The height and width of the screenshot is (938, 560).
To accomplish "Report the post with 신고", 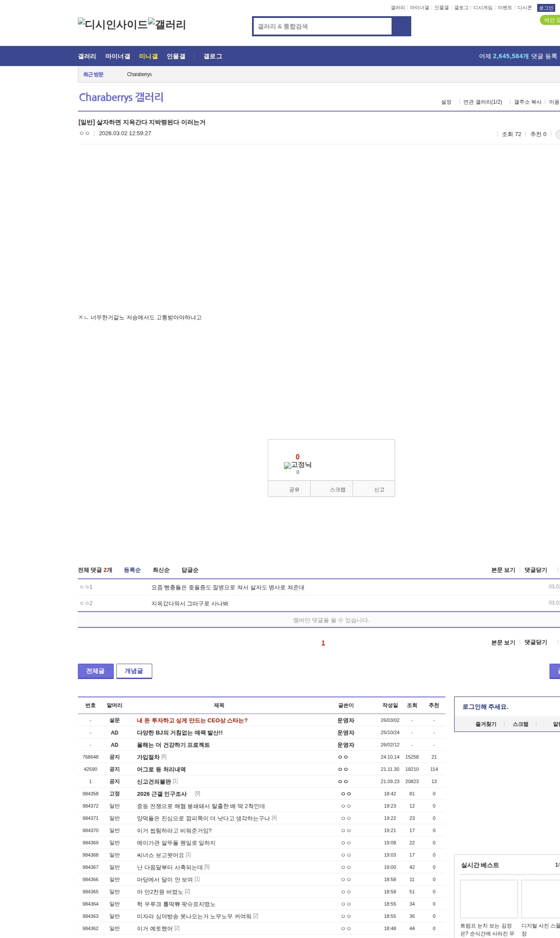I will tap(379, 490).
